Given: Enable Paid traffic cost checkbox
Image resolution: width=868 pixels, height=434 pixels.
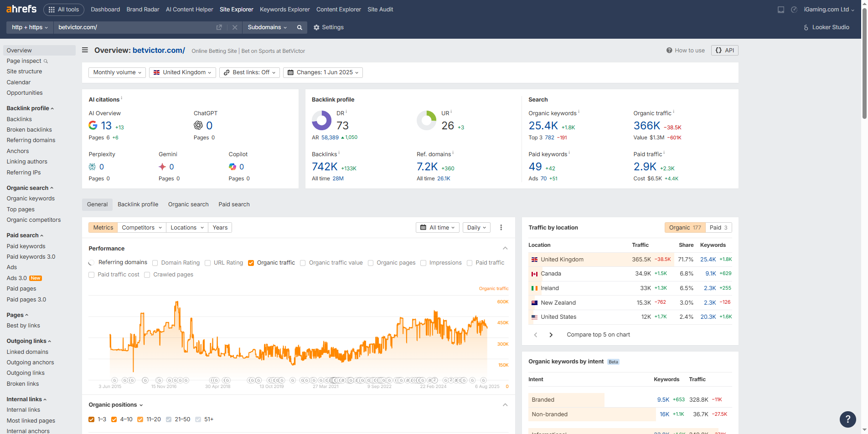Looking at the screenshot, I should tap(92, 275).
